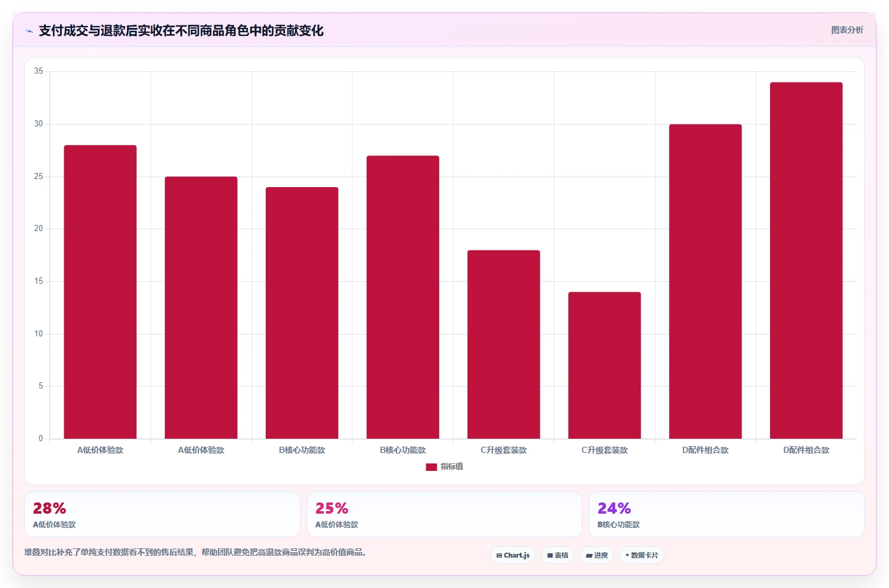Click the A低价体验款 bar with value 25
889x588 pixels.
(x=201, y=308)
